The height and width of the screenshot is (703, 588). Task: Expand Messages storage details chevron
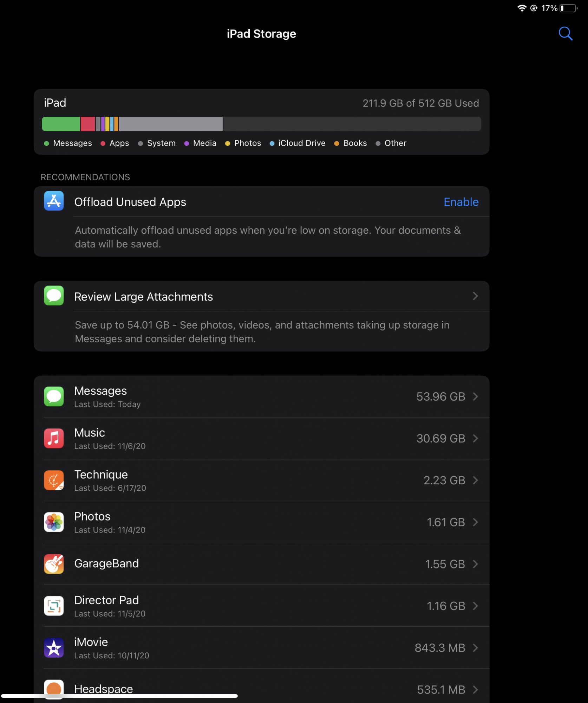475,396
